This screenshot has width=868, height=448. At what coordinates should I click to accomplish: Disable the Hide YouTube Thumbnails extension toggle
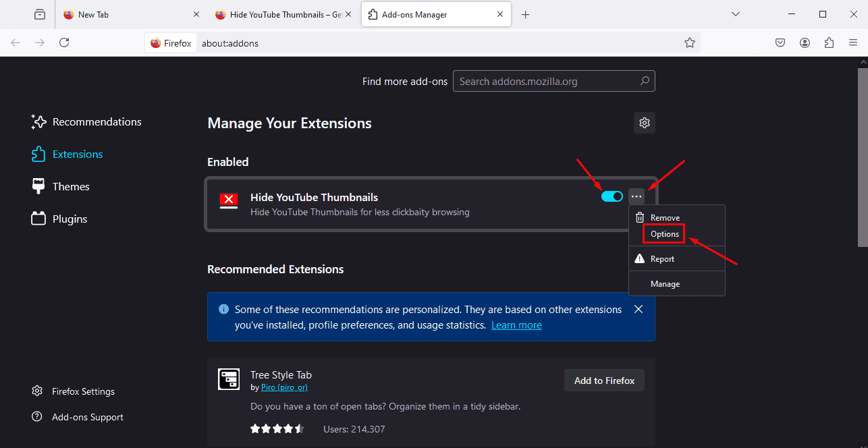tap(612, 196)
